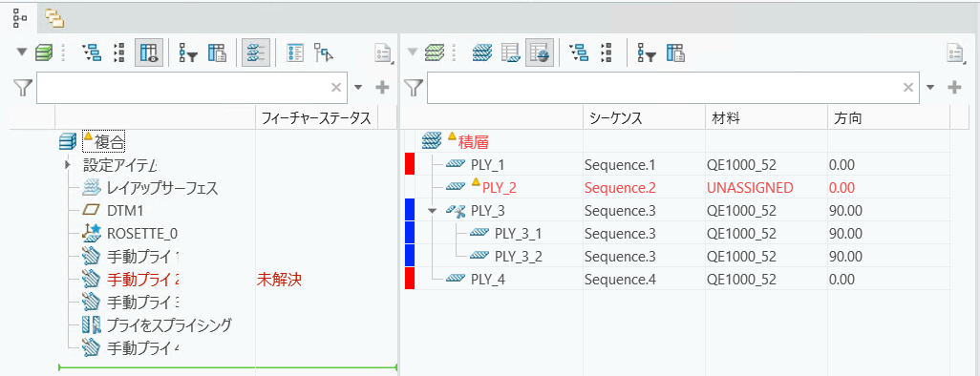
Task: Open tree filters in the right panel toolbar
Action: pyautogui.click(x=647, y=53)
